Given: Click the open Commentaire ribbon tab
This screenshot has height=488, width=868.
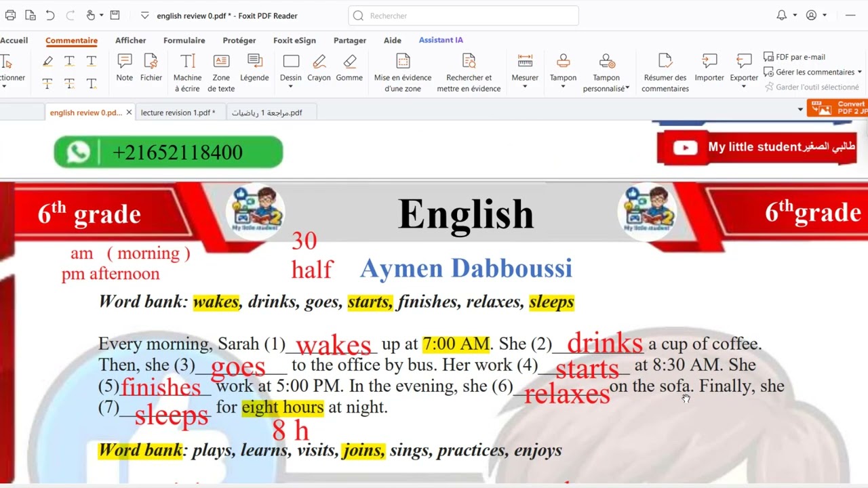Looking at the screenshot, I should click(x=71, y=41).
